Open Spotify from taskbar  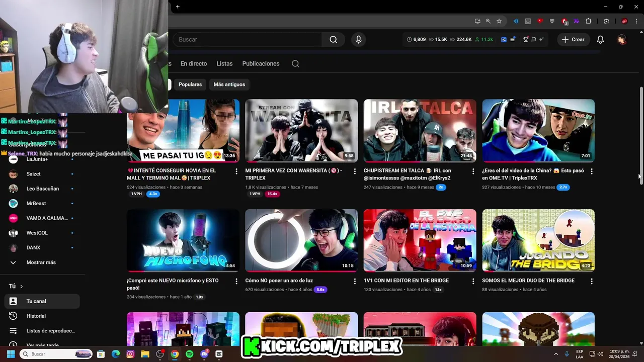point(189,354)
